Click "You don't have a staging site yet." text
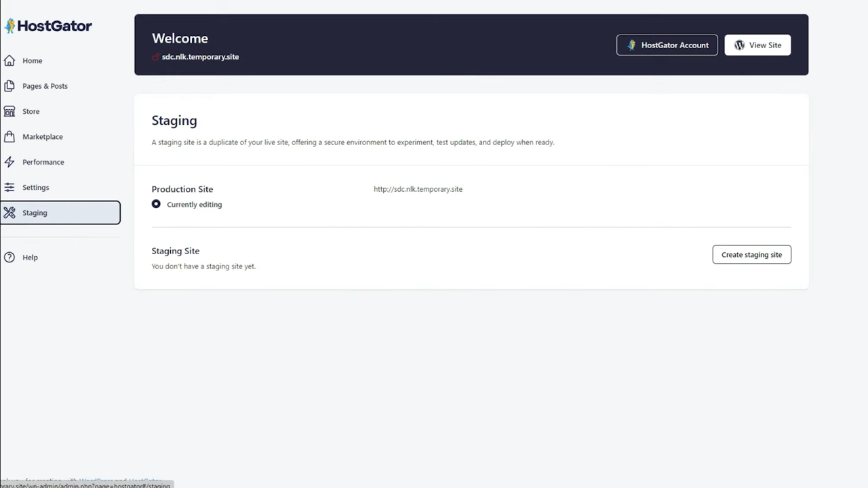This screenshot has width=868, height=488. click(x=203, y=266)
